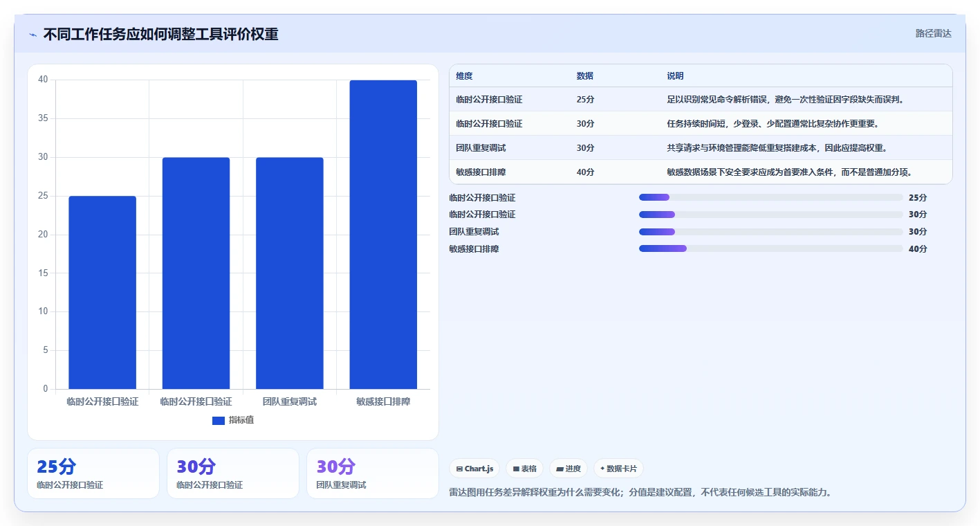Click the small icon before the page title
Viewport: 980px width, 526px height.
[33, 35]
